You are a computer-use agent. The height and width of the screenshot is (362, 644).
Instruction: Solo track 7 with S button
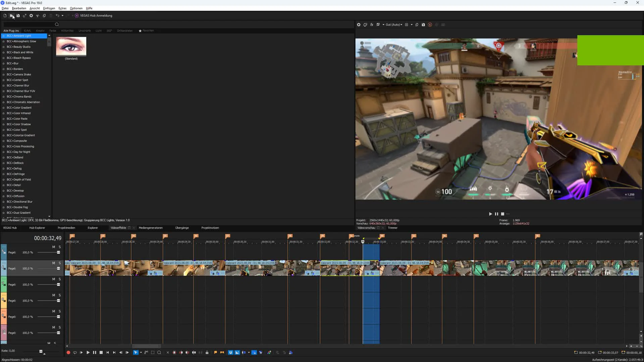point(60,279)
